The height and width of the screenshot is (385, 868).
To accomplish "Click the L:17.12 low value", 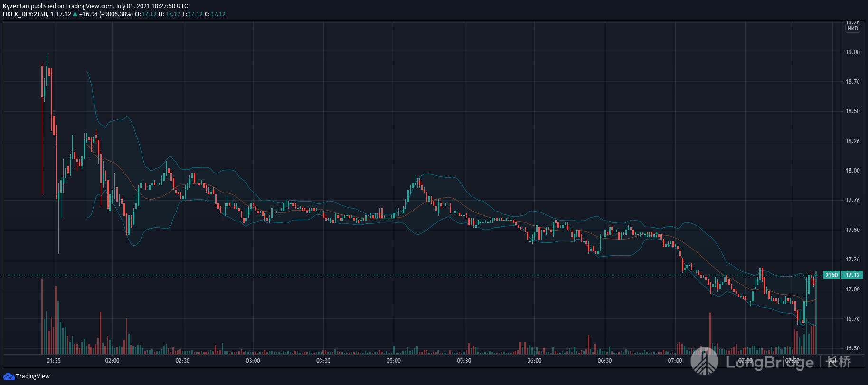I will (x=192, y=14).
